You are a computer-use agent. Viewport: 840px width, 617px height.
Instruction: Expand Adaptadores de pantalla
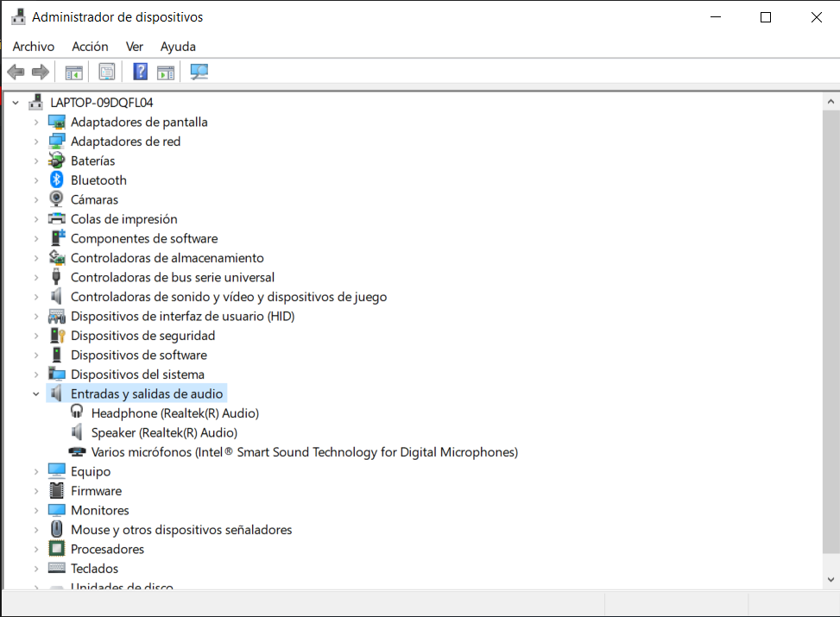point(36,123)
